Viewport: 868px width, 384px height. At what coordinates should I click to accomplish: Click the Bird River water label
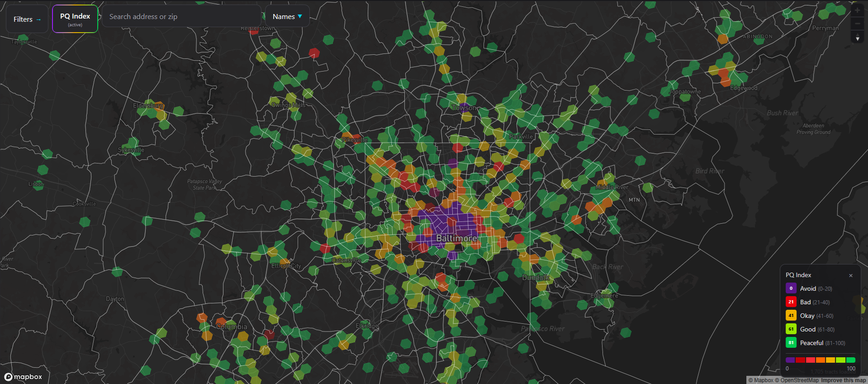tap(710, 171)
